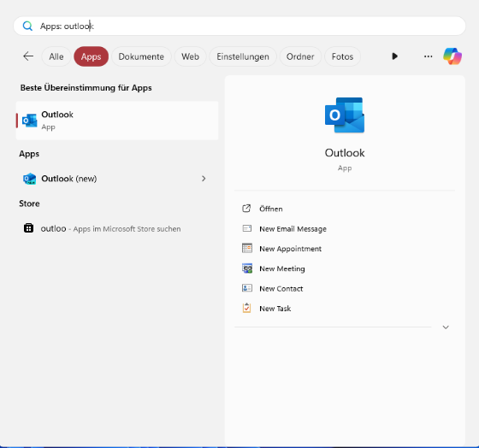Switch to the Web filter
Viewport: 479px width, 448px height.
pyautogui.click(x=190, y=56)
